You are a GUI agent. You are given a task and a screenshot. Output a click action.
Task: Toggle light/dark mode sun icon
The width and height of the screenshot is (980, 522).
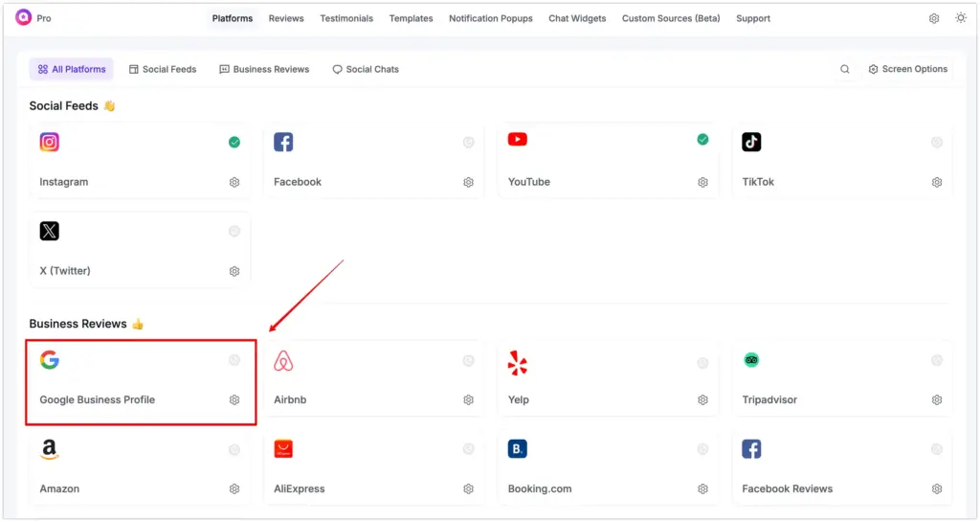(961, 18)
